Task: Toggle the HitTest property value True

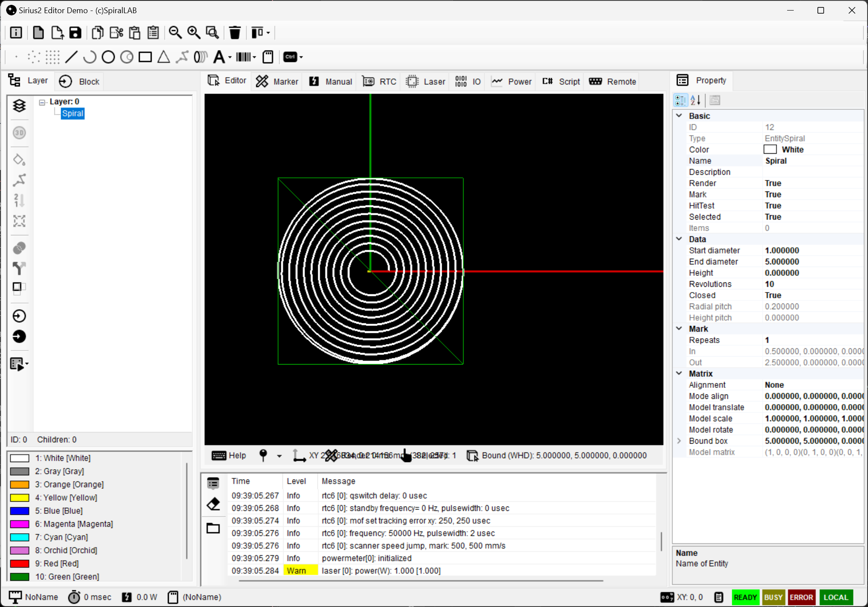Action: point(813,206)
